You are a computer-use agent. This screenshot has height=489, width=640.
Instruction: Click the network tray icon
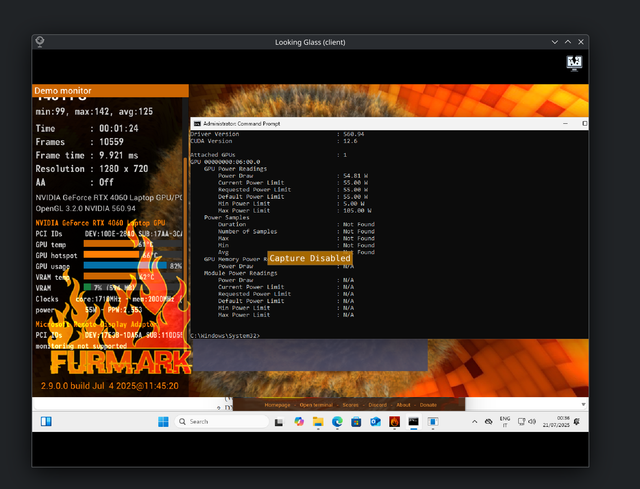point(521,422)
